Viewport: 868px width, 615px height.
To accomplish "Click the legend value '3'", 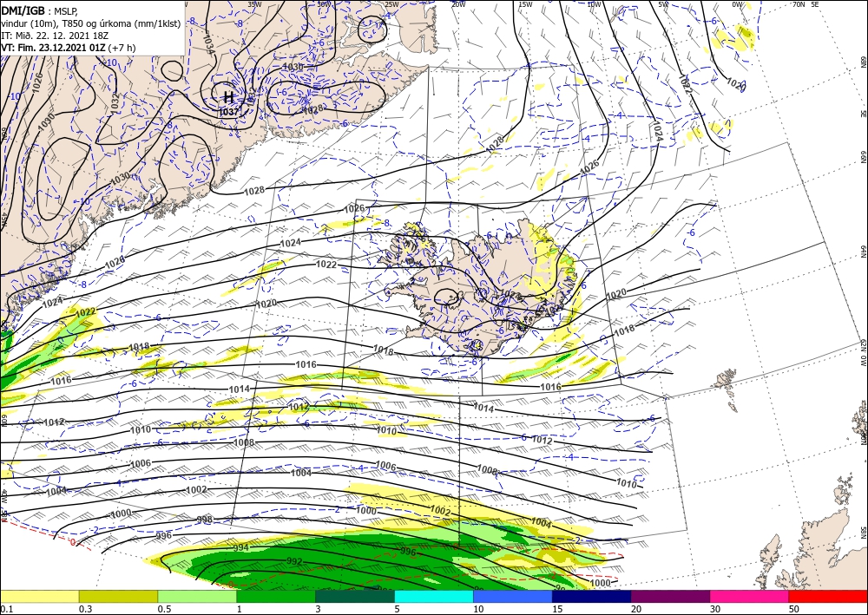I will click(319, 609).
